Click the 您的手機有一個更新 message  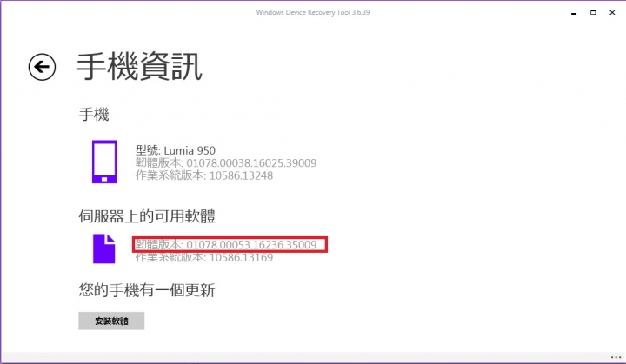147,290
